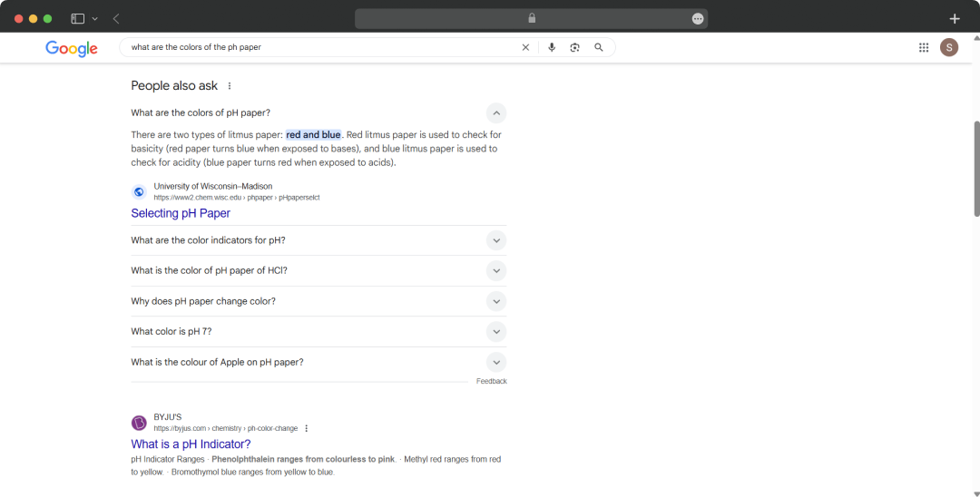Expand 'What is the color of pH paper of HCl?'
Viewport: 980px width, 497px height.
pyautogui.click(x=496, y=271)
